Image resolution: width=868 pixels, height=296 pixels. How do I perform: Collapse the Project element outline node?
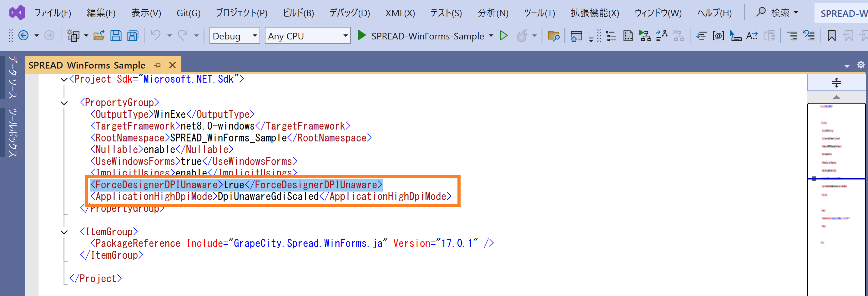[64, 79]
